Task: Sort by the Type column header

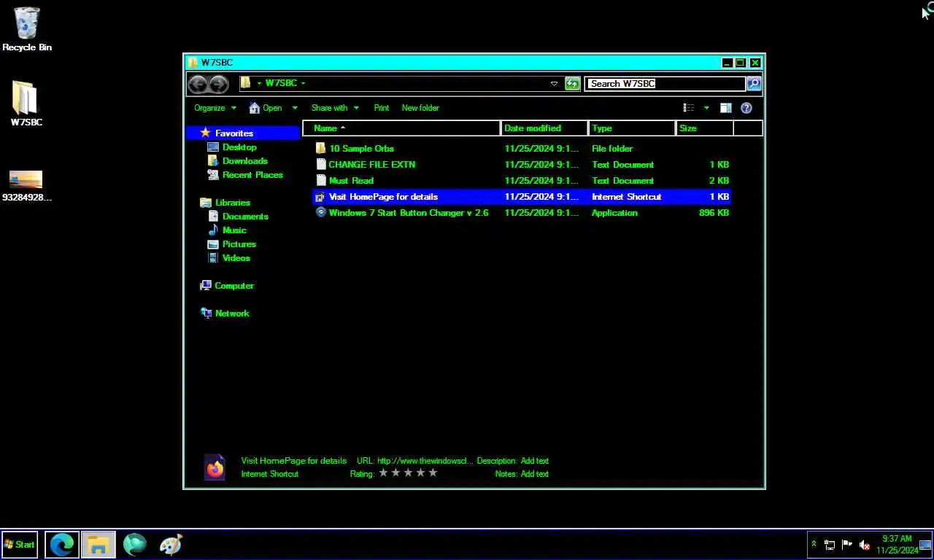Action: tap(632, 128)
